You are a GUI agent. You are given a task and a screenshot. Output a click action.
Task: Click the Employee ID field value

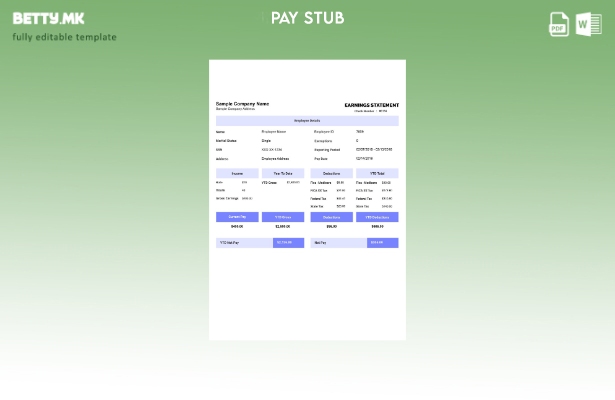[360, 131]
